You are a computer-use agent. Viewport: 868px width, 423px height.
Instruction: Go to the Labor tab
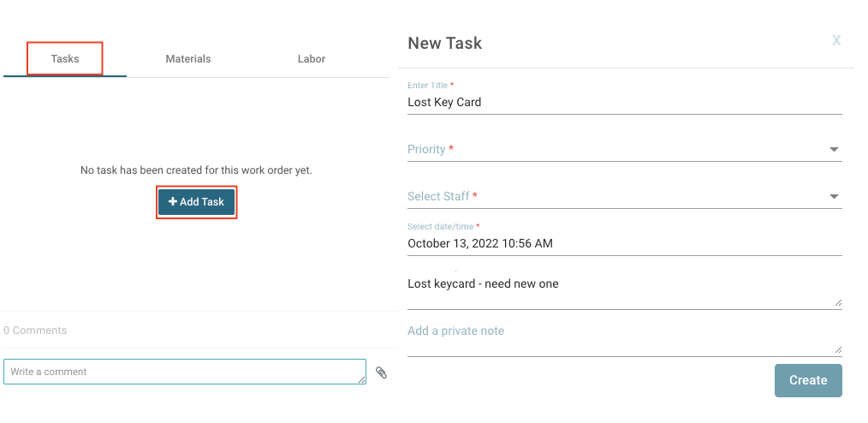[x=312, y=59]
